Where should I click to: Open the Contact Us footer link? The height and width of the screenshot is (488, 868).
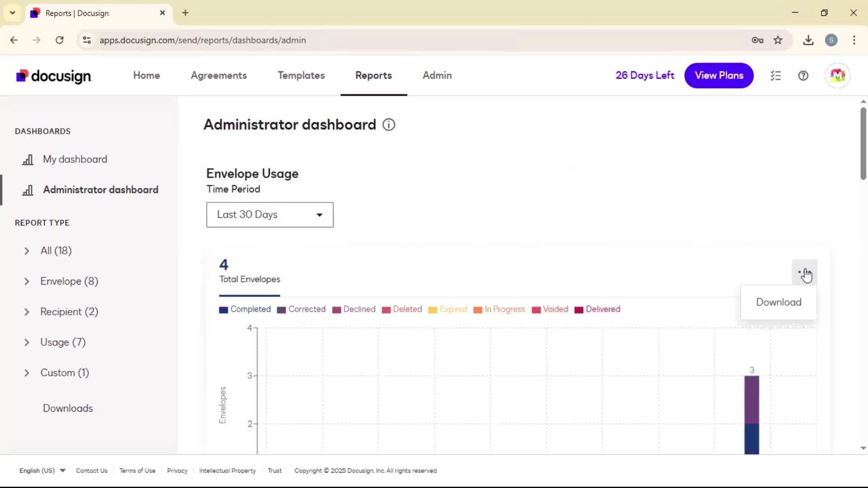coord(92,471)
